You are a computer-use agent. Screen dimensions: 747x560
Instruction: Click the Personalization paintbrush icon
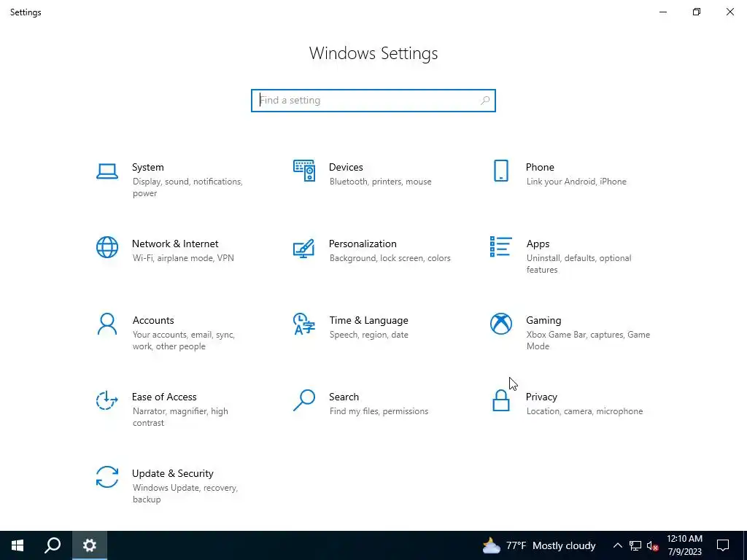[x=304, y=248]
